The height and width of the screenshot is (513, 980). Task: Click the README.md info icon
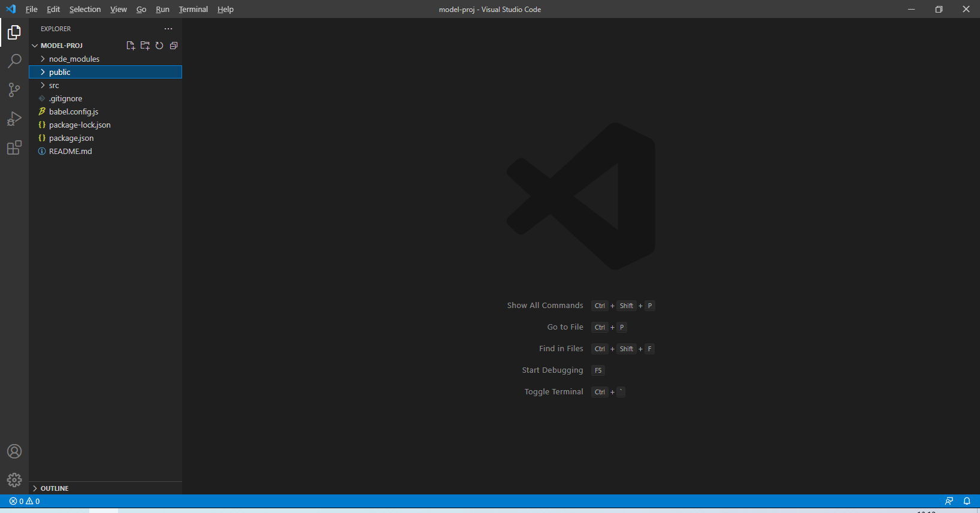(x=42, y=151)
